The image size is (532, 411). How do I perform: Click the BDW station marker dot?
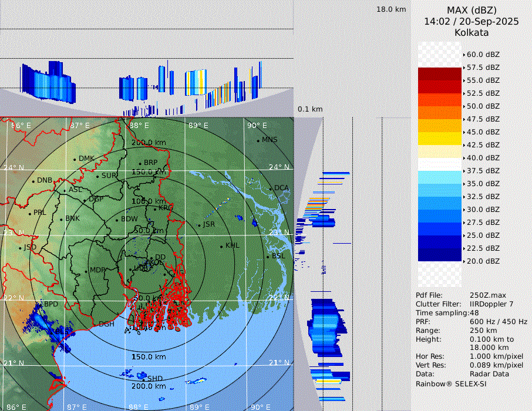(117, 220)
